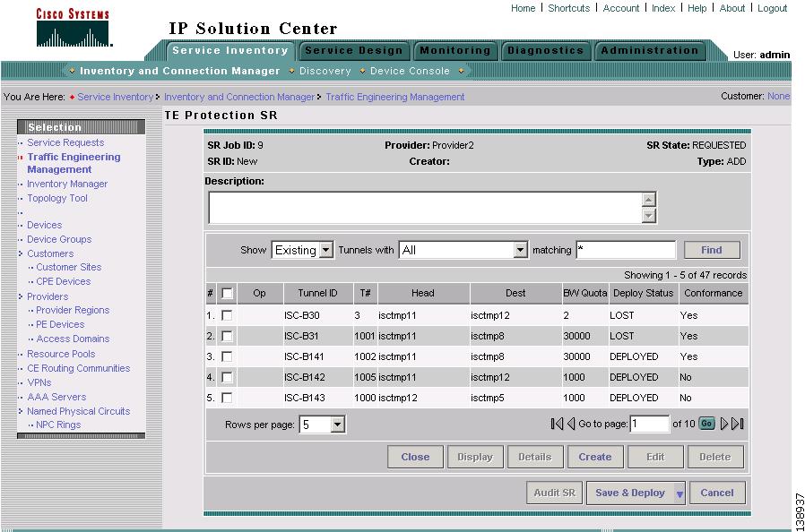Switch to Service Inventory tab
805x532 pixels.
(x=230, y=50)
